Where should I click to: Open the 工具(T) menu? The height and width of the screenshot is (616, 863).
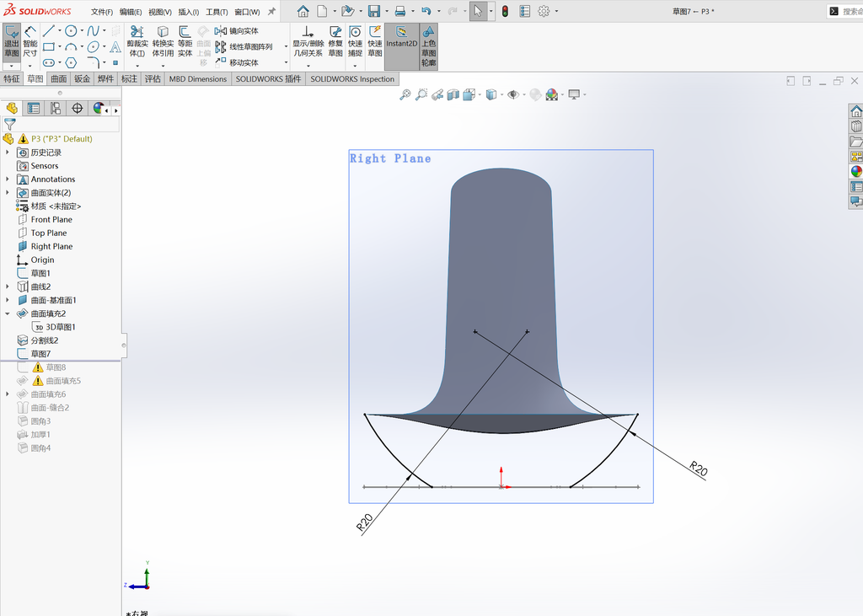click(x=217, y=12)
